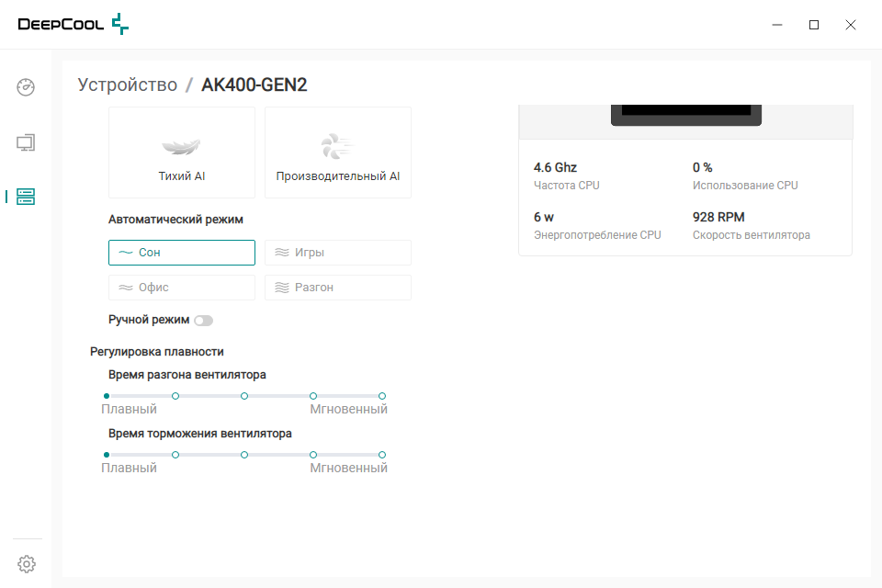Click the Частота CPU label
The image size is (882, 588).
click(x=567, y=186)
